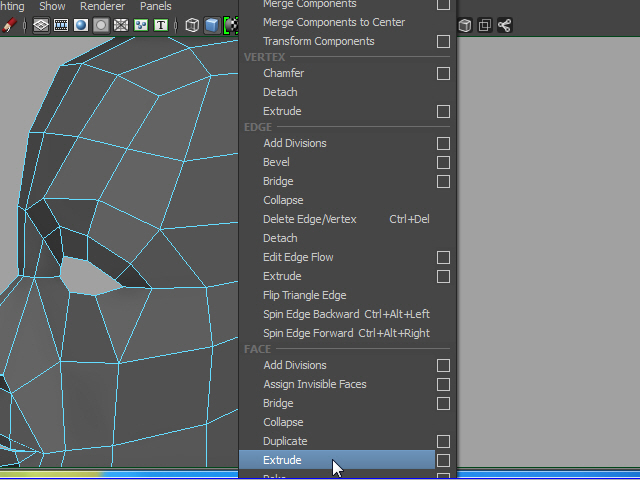Open option box for vertex Chamfer

pyautogui.click(x=443, y=74)
